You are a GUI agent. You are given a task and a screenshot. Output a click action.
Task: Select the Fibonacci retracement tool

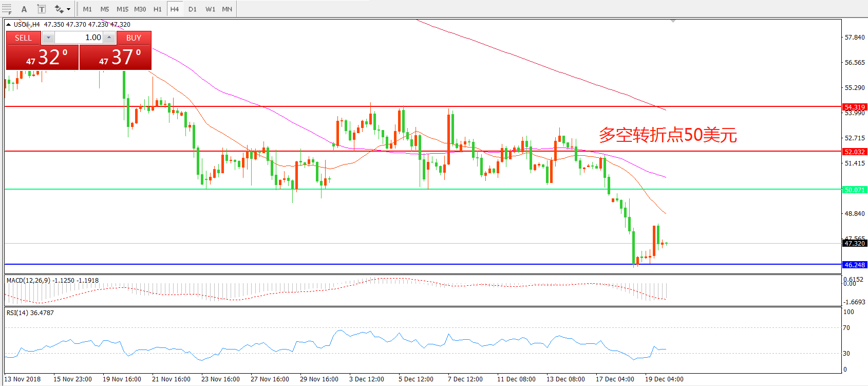click(7, 9)
